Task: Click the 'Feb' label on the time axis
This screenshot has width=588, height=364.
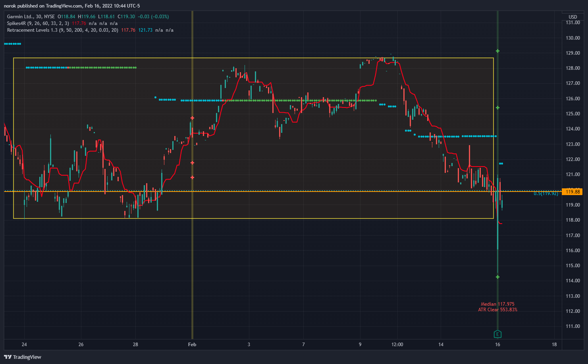Action: [192, 345]
